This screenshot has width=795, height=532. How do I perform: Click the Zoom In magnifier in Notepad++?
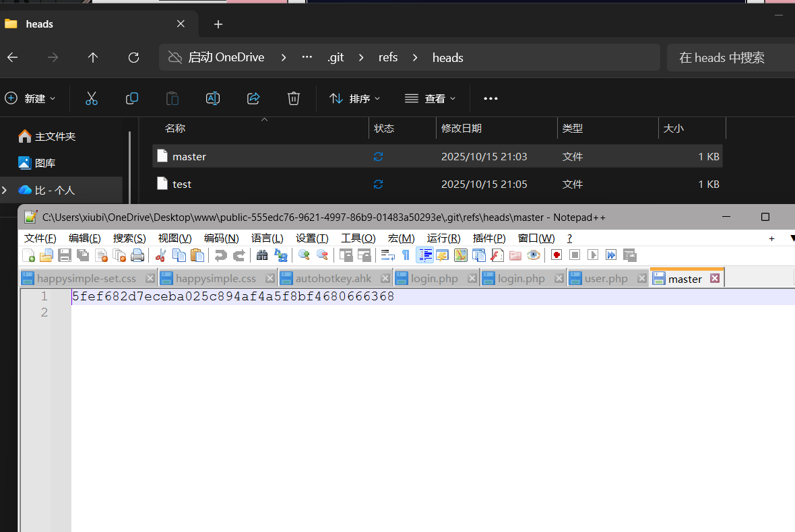(304, 255)
